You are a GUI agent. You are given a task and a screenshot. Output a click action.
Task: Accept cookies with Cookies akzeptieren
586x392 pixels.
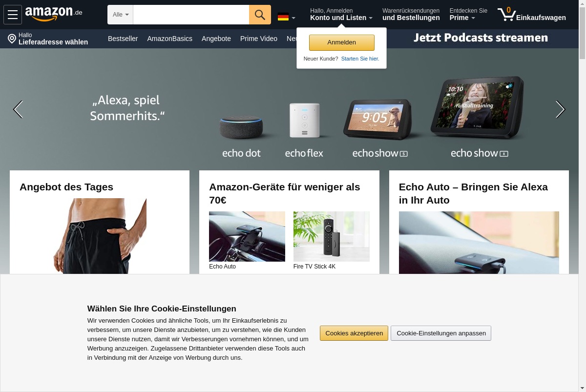[x=354, y=333]
